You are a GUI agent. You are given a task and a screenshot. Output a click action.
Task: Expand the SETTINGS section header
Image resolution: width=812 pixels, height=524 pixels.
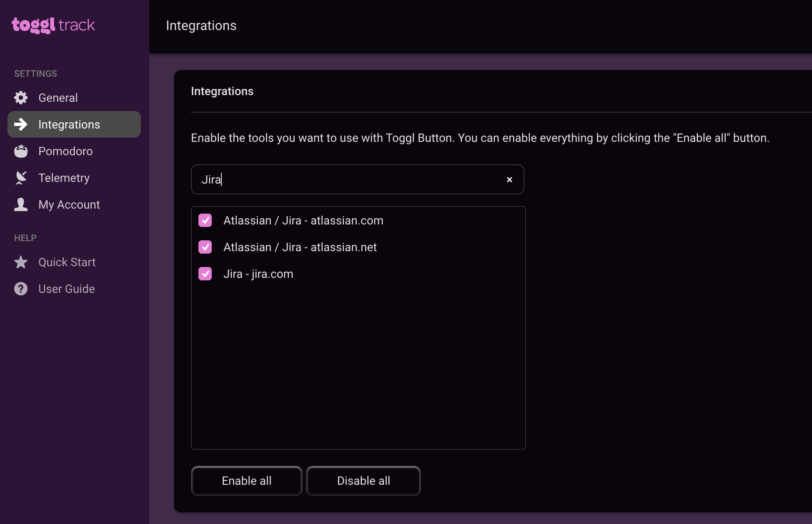click(35, 73)
